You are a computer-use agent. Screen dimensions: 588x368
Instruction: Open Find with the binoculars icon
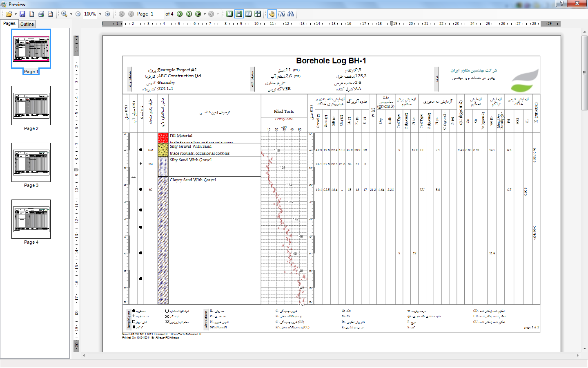point(291,14)
